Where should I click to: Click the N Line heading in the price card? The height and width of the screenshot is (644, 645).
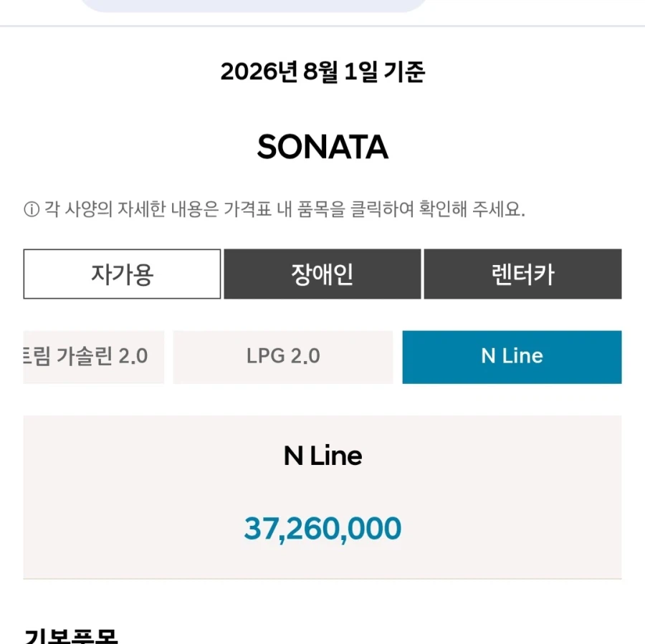tap(323, 456)
